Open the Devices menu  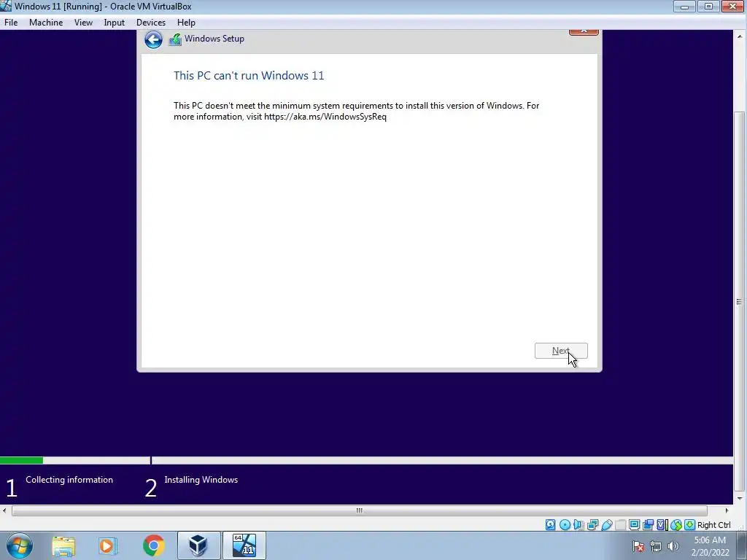coord(151,23)
